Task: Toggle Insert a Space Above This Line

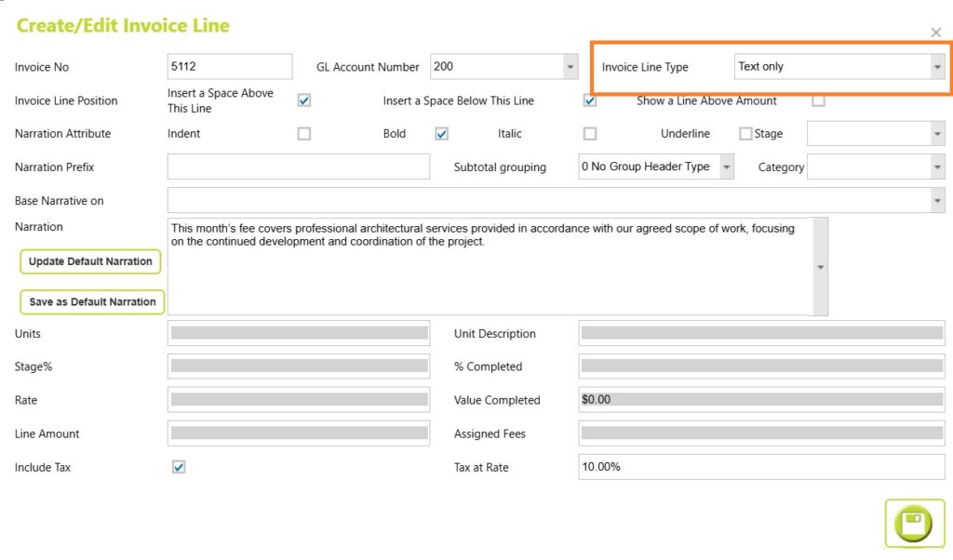Action: point(304,100)
